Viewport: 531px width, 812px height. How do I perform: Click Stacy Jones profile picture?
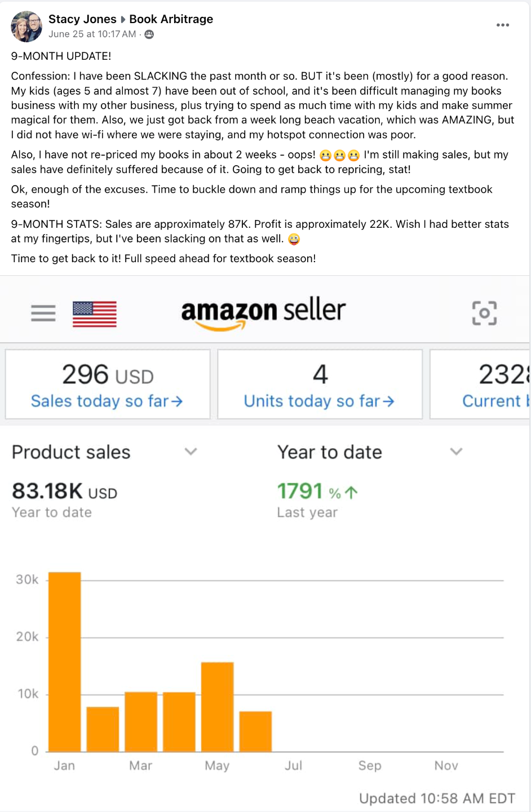pos(26,27)
